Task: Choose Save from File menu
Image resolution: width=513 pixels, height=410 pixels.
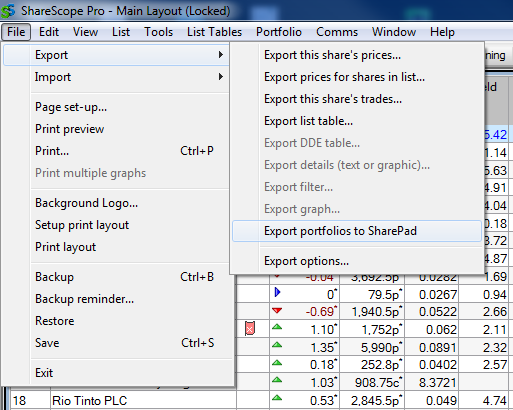Action: point(116,343)
